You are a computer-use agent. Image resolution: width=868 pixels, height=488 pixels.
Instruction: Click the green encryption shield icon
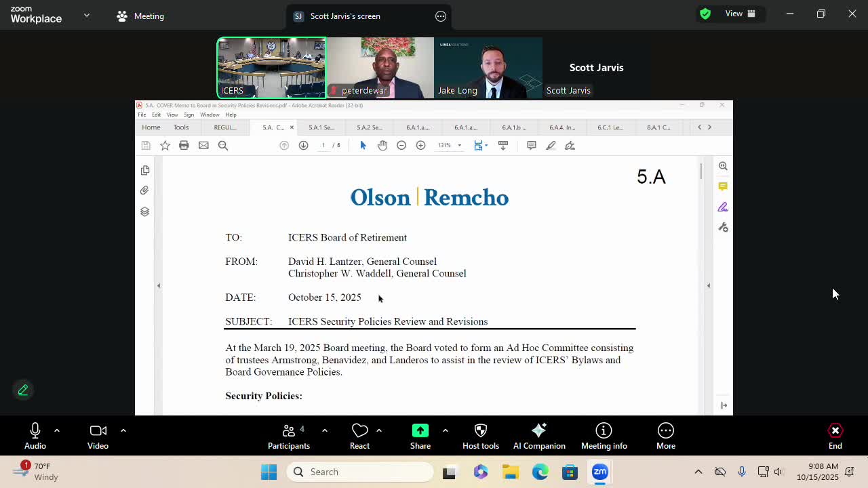pyautogui.click(x=705, y=14)
